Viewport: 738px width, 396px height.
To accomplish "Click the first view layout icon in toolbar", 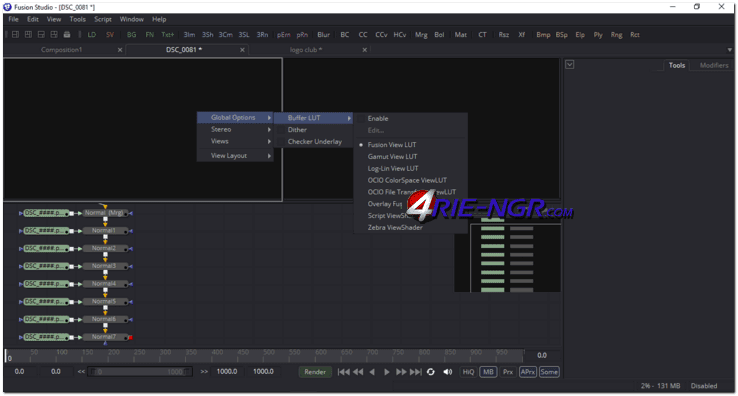I will (16, 35).
